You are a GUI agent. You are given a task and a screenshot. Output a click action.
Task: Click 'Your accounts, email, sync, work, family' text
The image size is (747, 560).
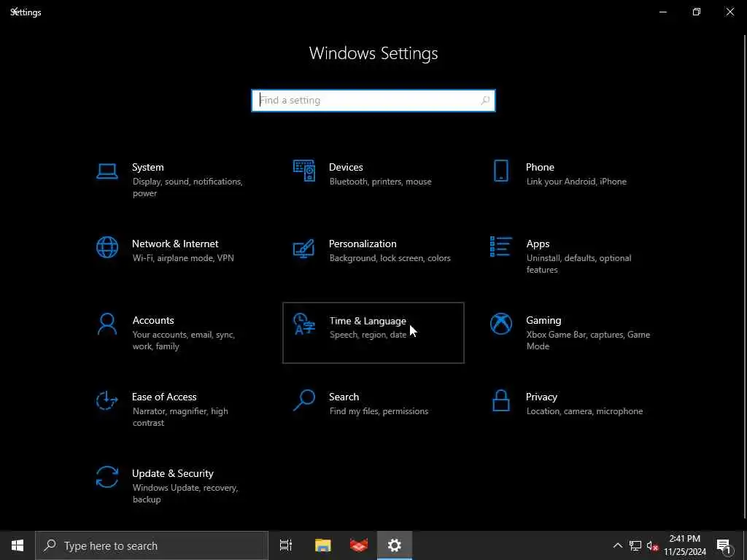pos(184,341)
